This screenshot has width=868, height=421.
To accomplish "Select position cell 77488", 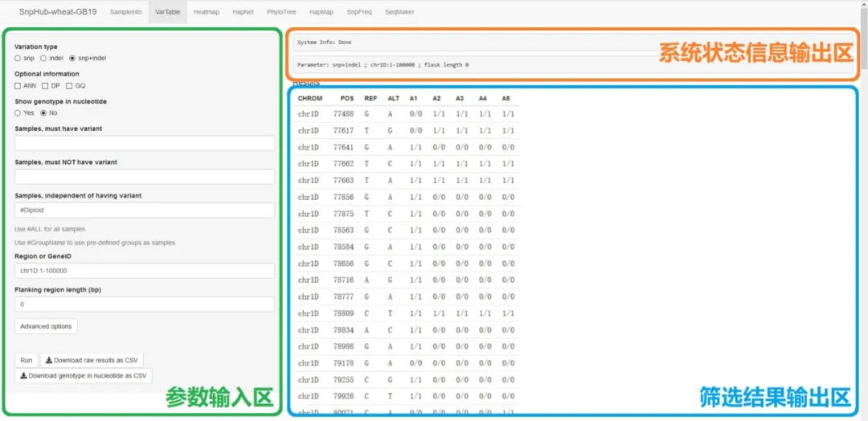I will click(x=343, y=114).
